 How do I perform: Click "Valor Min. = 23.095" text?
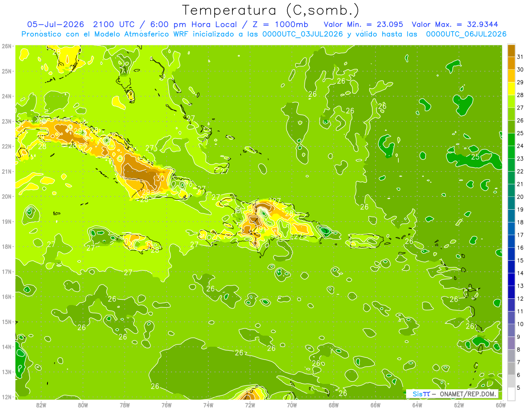pyautogui.click(x=364, y=24)
